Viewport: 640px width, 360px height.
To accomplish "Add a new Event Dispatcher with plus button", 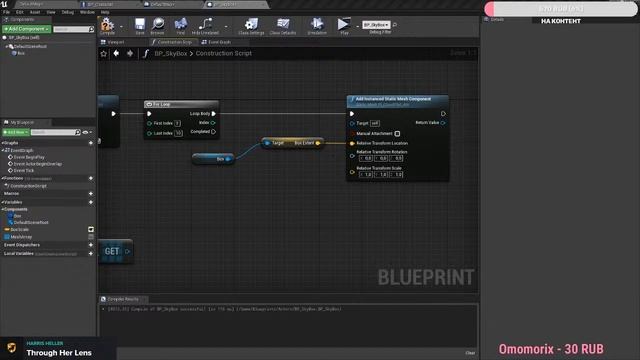I will pyautogui.click(x=91, y=245).
